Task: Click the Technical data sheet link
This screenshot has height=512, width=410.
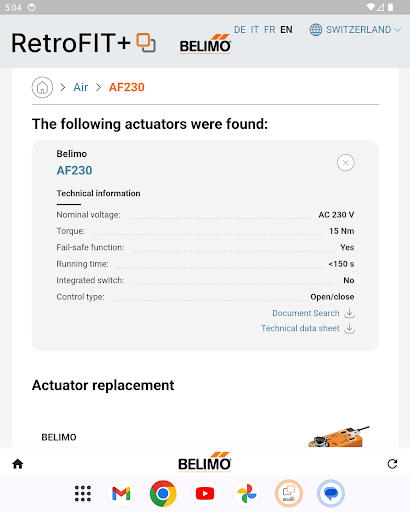Action: click(x=300, y=328)
